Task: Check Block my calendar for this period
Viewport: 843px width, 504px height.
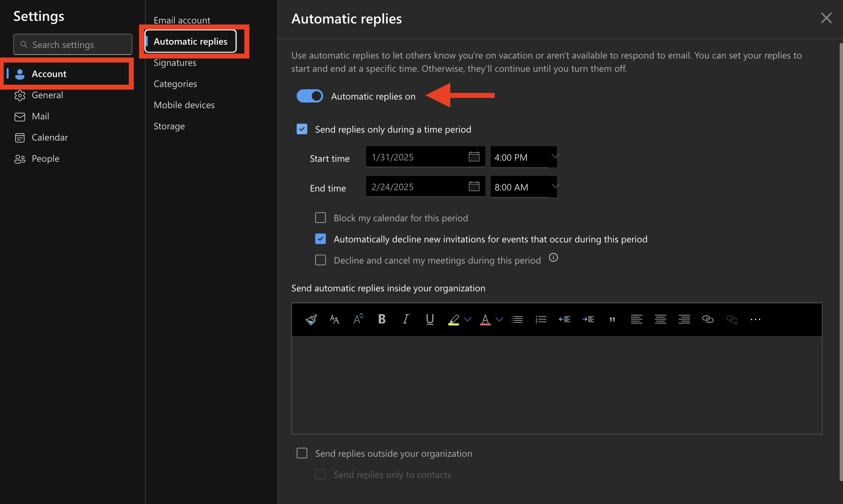Action: click(x=320, y=218)
